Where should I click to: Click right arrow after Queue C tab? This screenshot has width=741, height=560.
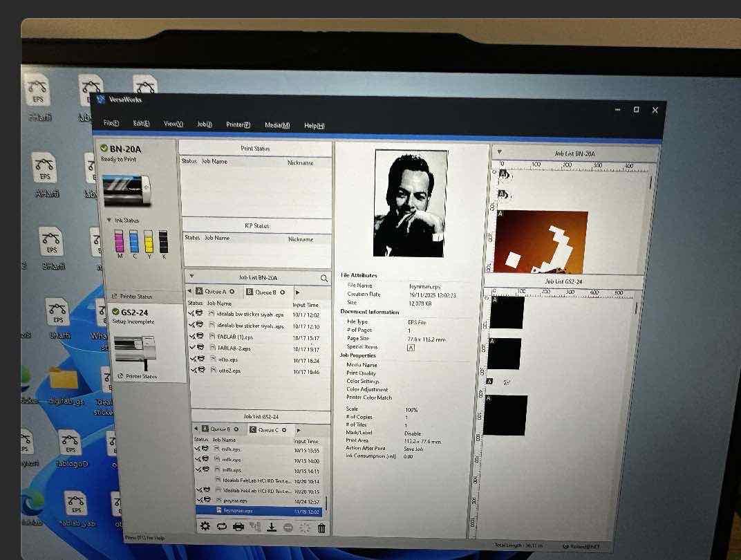click(x=299, y=430)
